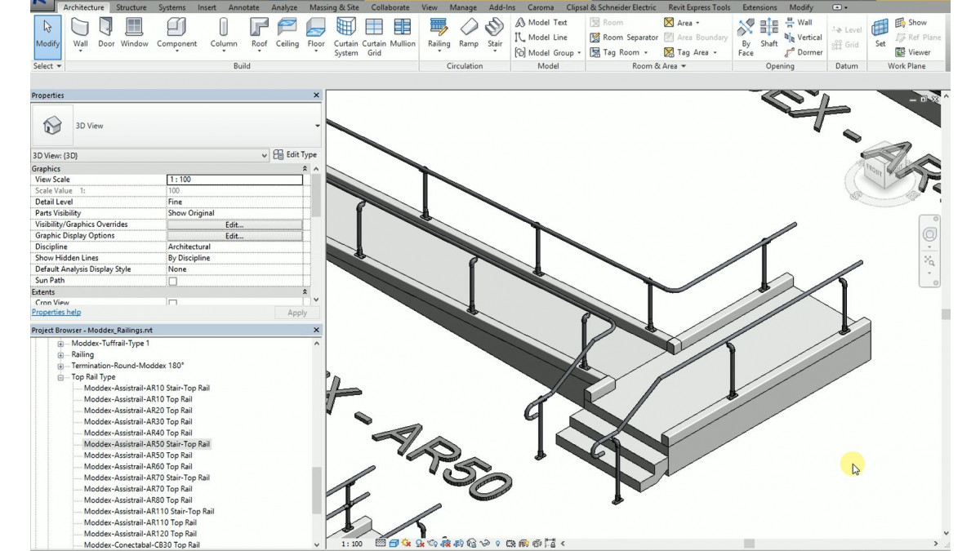Choose the Curtain System tool
Image resolution: width=980 pixels, height=551 pixels.
click(346, 38)
